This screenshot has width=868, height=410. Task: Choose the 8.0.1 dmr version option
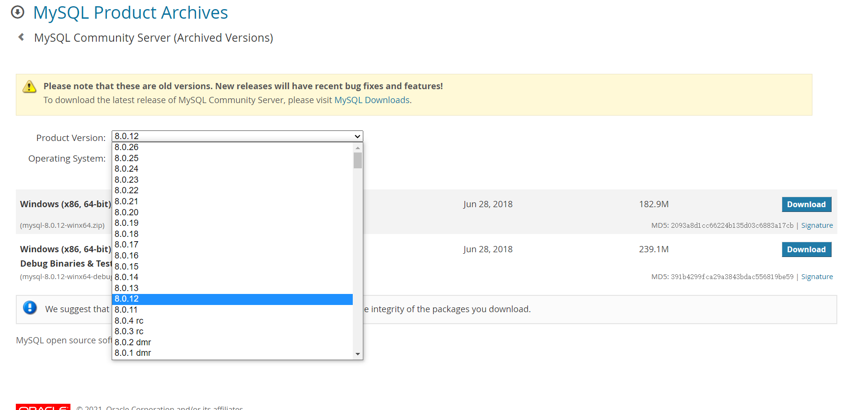[133, 353]
